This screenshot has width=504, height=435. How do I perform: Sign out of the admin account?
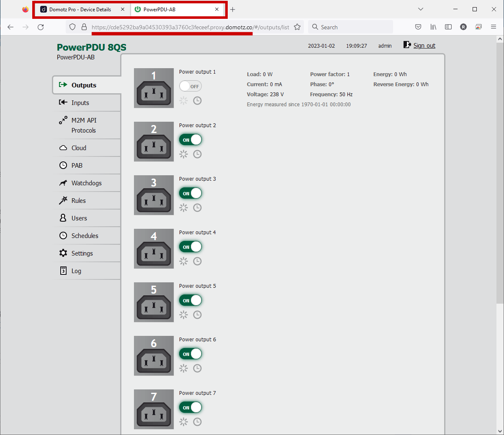point(424,46)
